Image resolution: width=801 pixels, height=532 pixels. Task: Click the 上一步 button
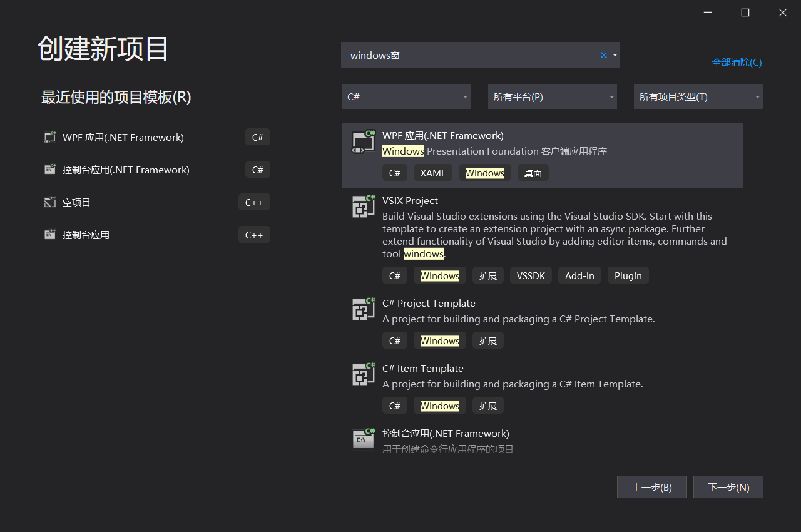pos(652,487)
